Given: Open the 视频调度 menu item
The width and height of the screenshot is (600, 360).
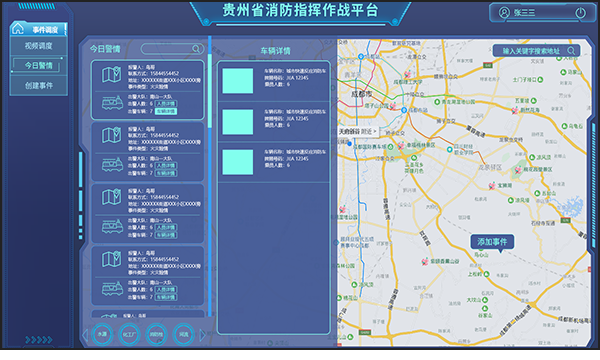Looking at the screenshot, I should [x=39, y=46].
